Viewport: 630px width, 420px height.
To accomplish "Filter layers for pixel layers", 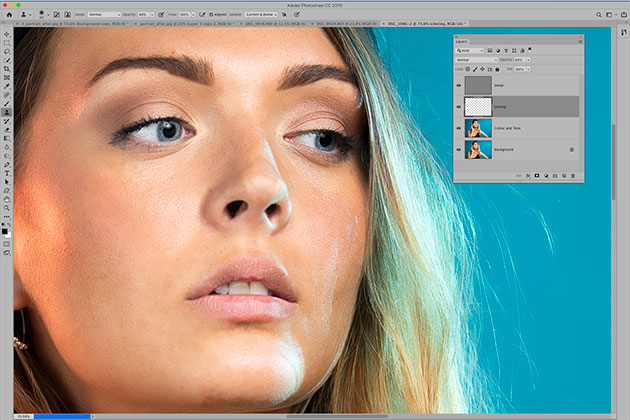I will click(x=490, y=51).
